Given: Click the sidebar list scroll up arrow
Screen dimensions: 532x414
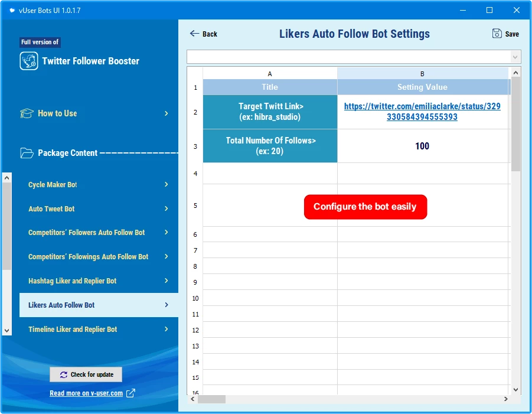Looking at the screenshot, I should [6, 178].
